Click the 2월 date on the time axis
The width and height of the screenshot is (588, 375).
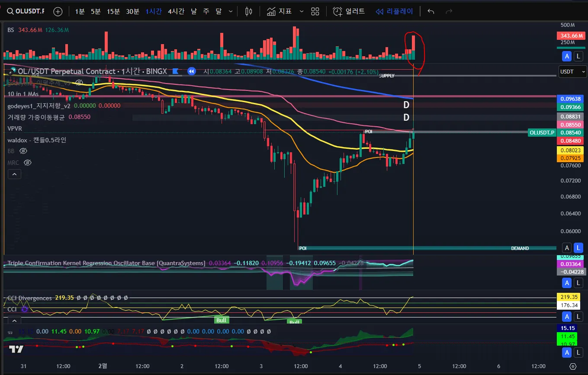[x=103, y=366]
